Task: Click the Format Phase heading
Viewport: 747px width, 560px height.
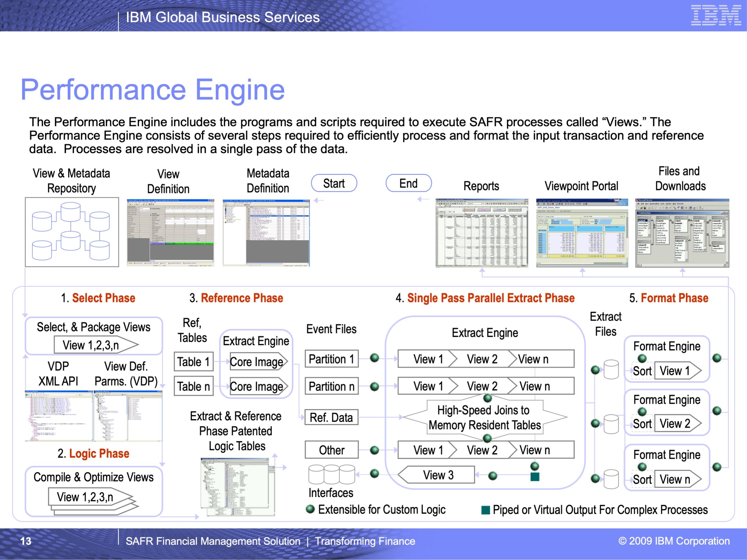Action: (674, 298)
